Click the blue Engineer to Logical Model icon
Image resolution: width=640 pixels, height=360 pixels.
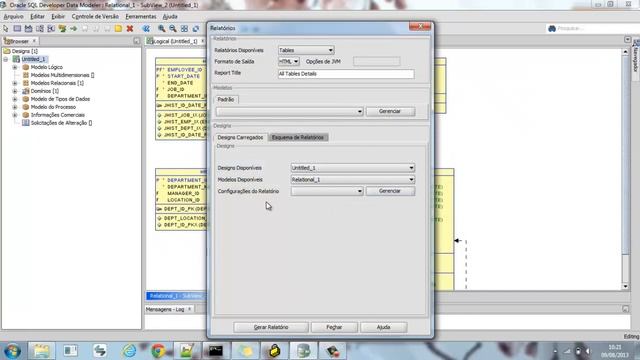point(146,29)
